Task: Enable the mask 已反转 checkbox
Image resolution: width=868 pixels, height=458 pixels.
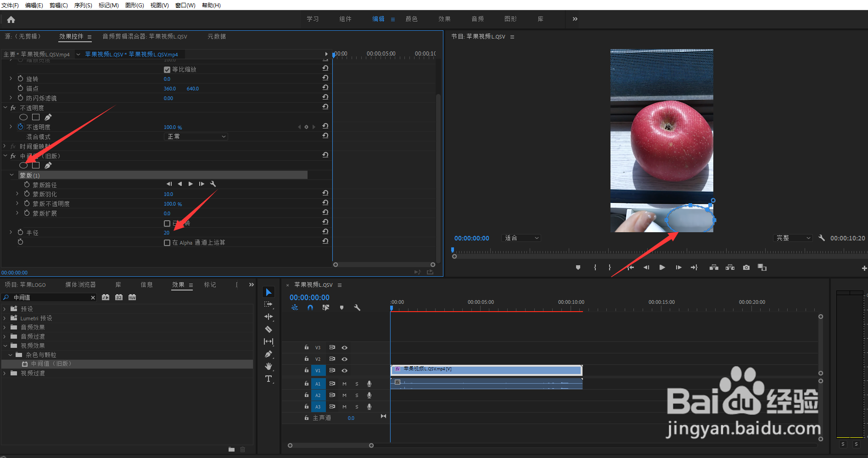Action: (167, 223)
